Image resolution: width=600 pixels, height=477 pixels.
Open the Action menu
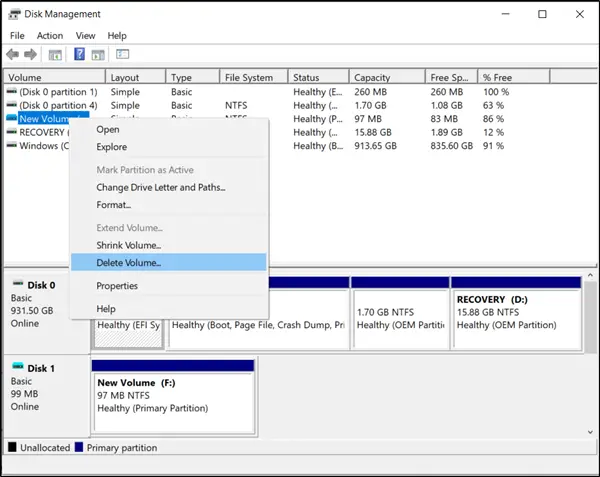(49, 35)
